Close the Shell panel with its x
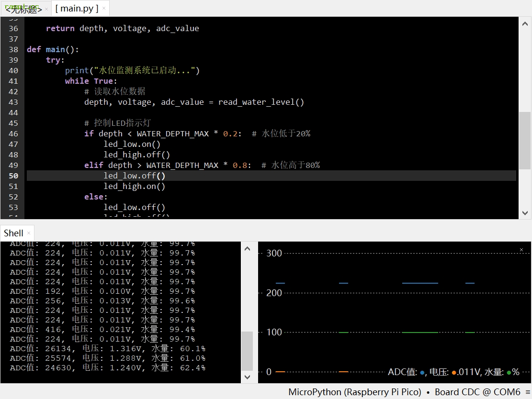This screenshot has width=532, height=399. (29, 233)
